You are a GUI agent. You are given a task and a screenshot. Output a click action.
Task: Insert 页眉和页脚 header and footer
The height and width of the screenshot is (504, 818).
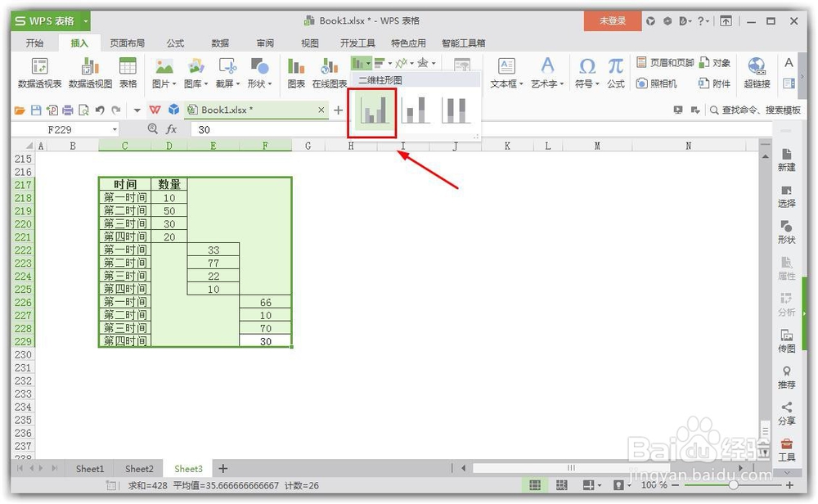[671, 61]
